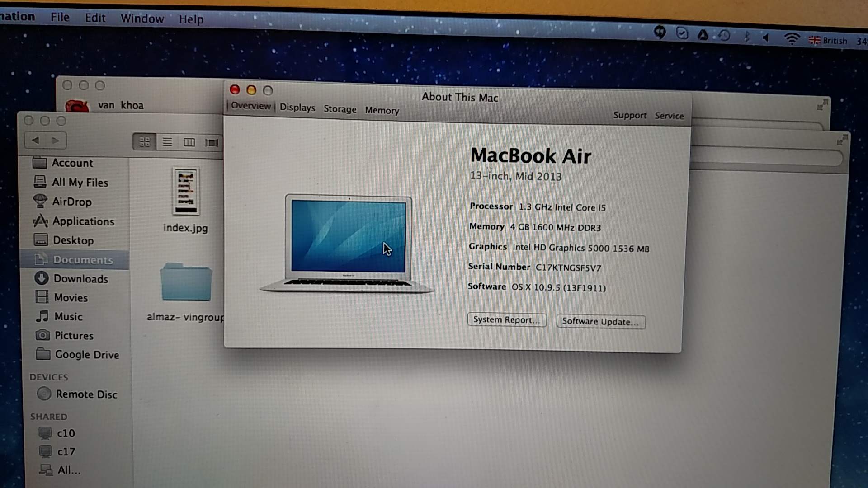The height and width of the screenshot is (488, 868).
Task: Select the Memory tab
Action: tap(382, 110)
